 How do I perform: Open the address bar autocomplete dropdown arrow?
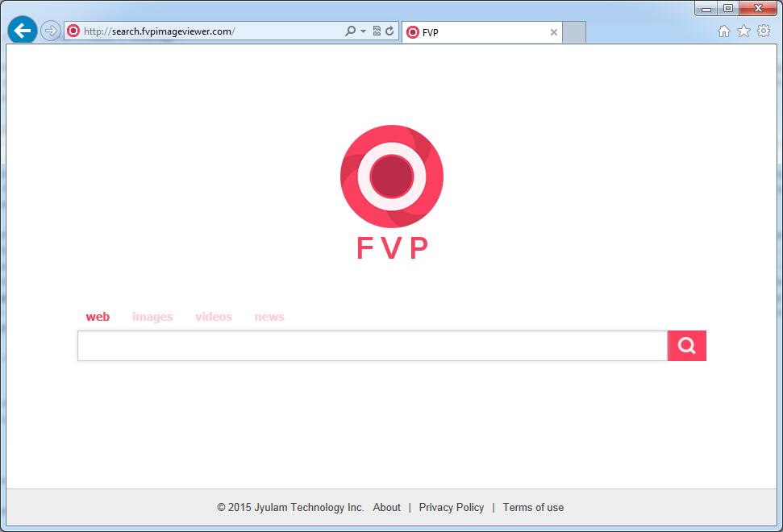(363, 31)
